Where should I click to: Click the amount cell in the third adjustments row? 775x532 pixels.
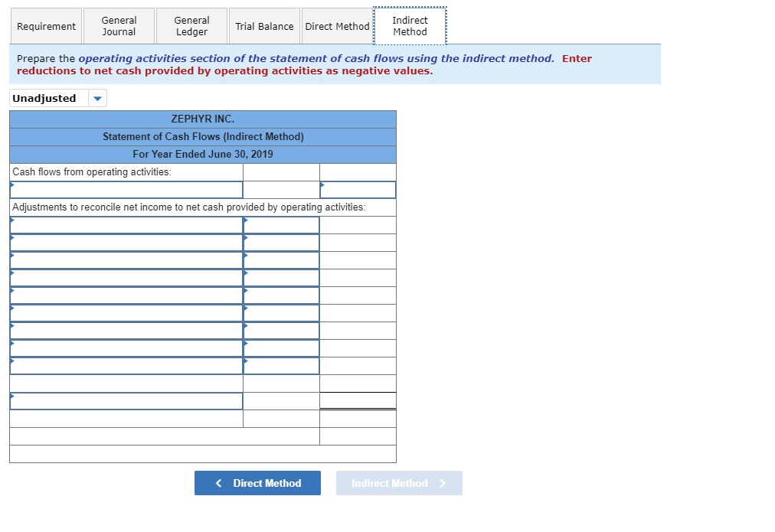[281, 259]
